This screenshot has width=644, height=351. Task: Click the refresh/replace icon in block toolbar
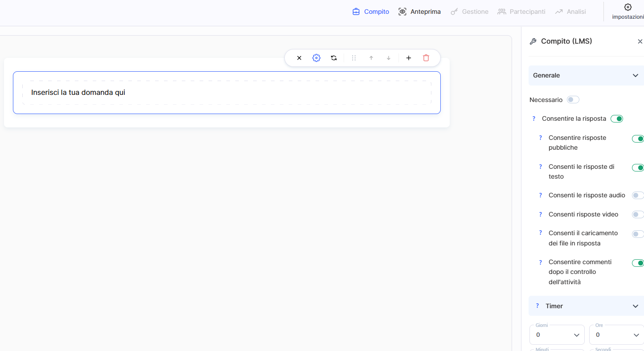click(334, 58)
